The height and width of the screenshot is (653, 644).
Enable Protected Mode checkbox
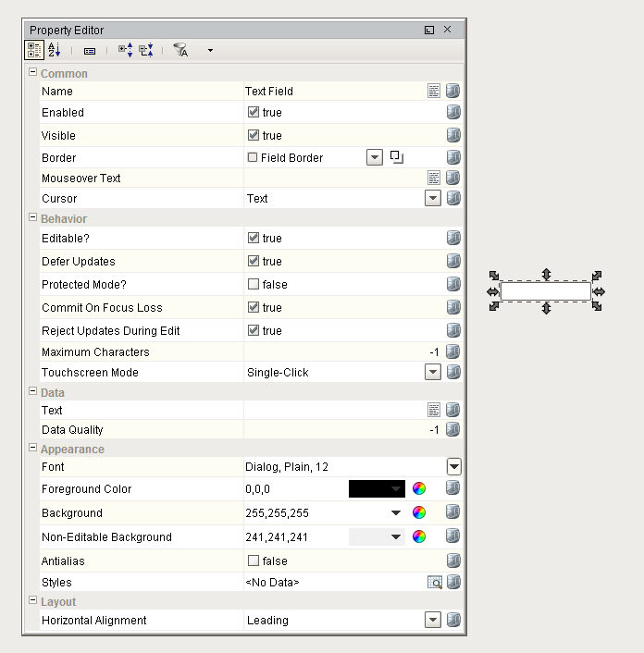(x=253, y=284)
